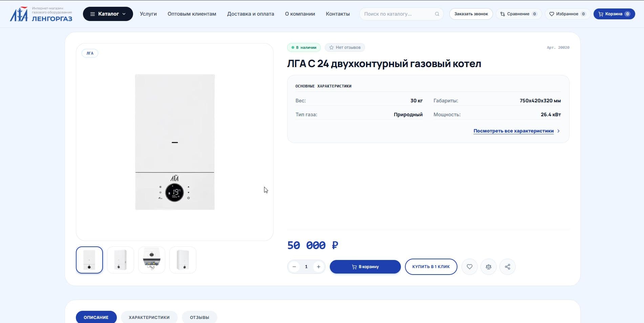Click the article number Арт. 20020

pyautogui.click(x=558, y=47)
